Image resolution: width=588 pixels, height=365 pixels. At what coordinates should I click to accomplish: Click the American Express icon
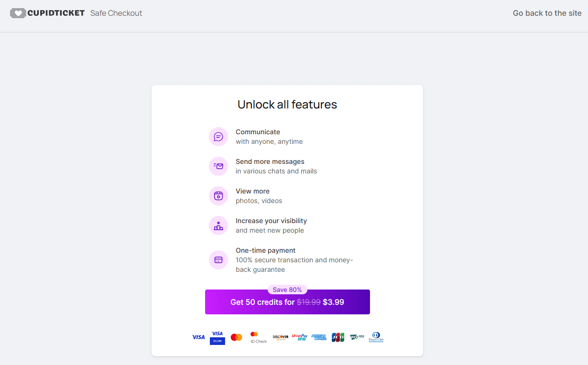[x=319, y=337]
